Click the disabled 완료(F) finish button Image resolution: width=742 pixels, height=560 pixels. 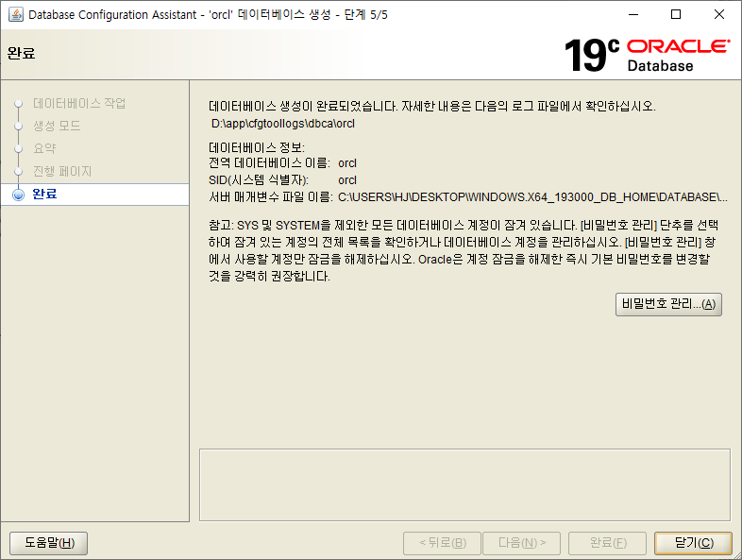[x=608, y=543]
